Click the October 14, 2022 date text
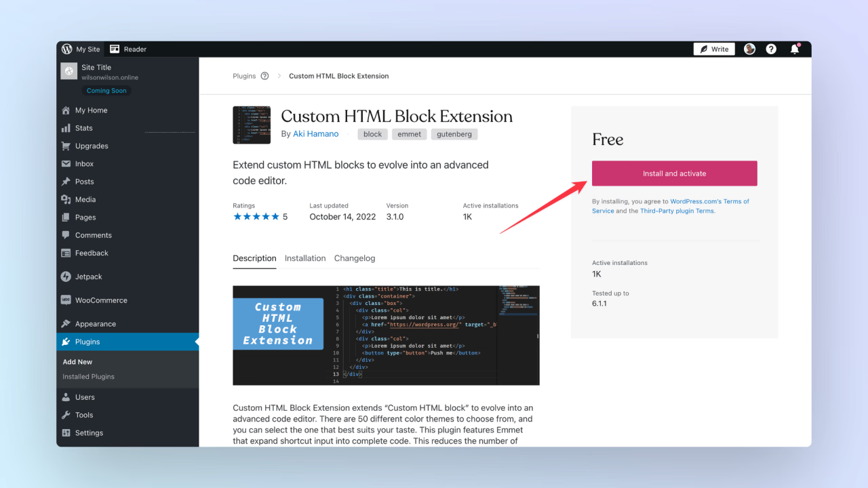The image size is (868, 488). pyautogui.click(x=342, y=217)
